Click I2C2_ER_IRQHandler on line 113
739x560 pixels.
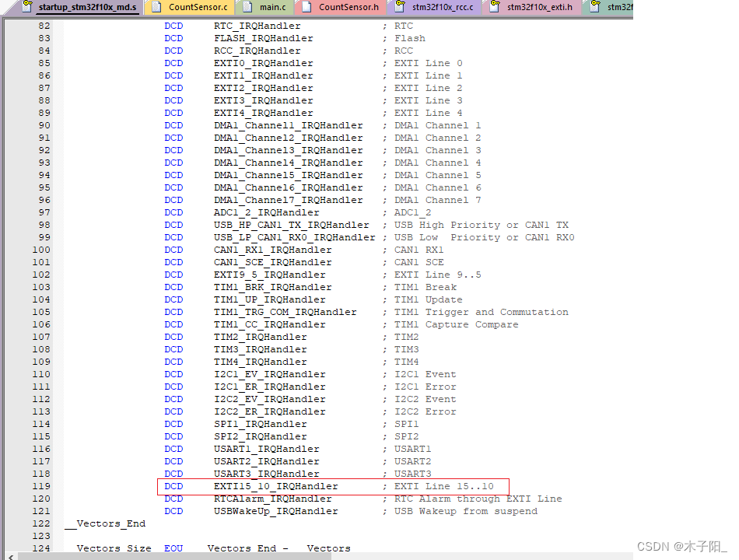click(270, 412)
